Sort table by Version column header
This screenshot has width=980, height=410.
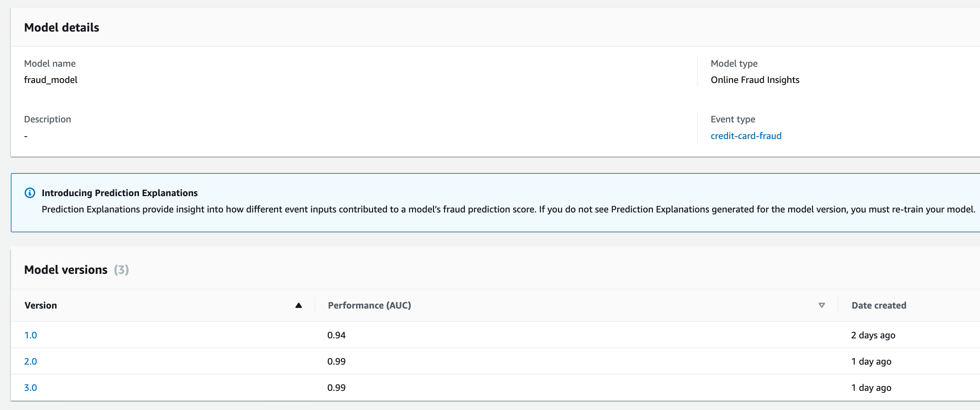click(41, 305)
